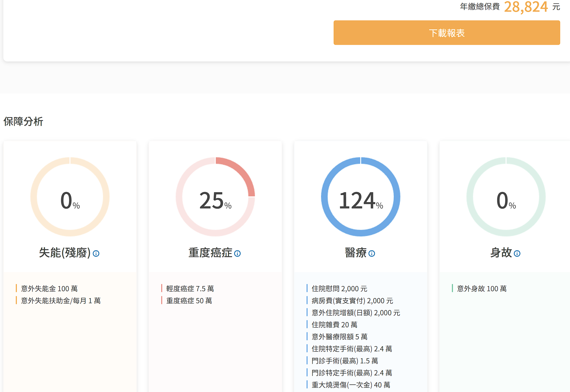Screen dimensions: 570x392
Task: Click the 意外身故 100 萬 item
Action: click(482, 289)
